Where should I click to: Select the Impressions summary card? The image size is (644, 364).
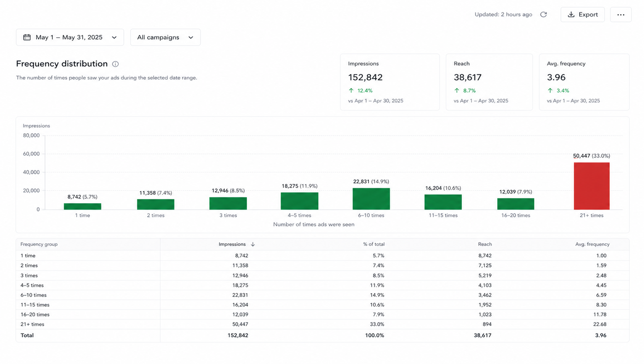point(390,82)
